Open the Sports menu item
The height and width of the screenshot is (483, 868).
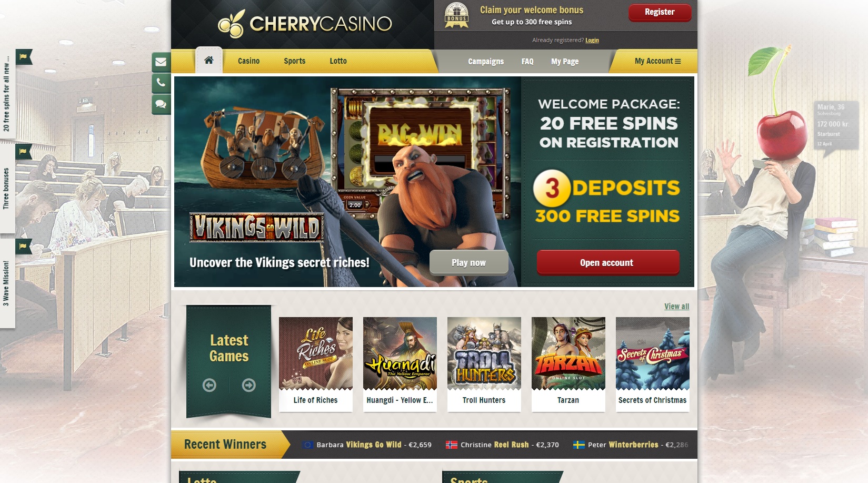click(x=294, y=61)
